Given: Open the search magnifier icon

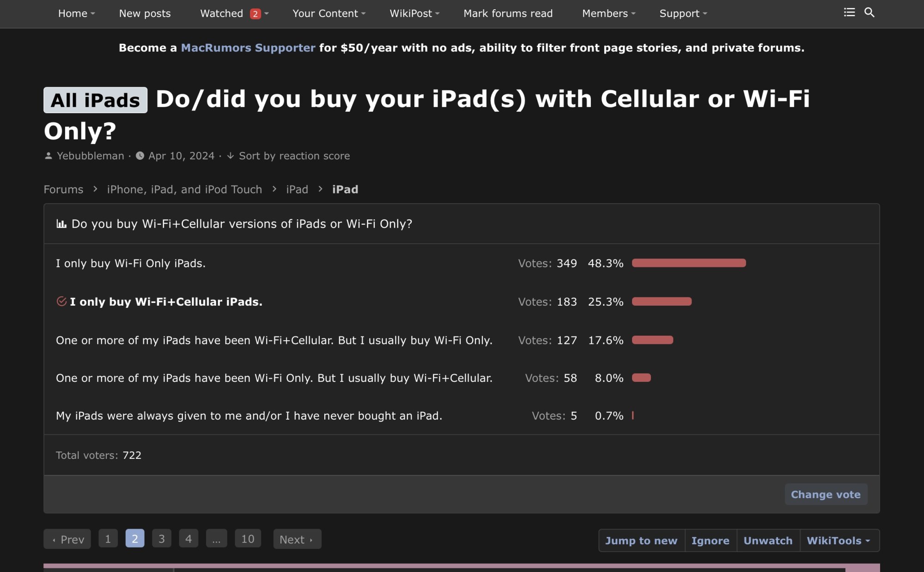Looking at the screenshot, I should (x=869, y=12).
